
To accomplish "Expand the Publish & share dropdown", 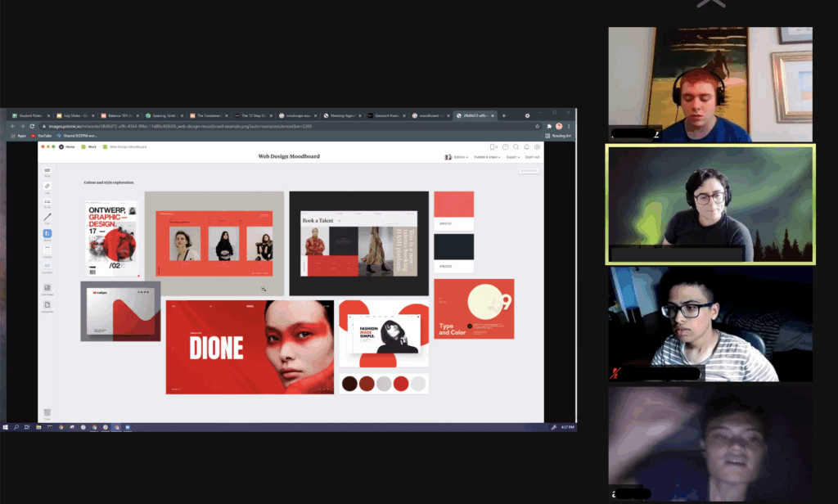I will click(488, 156).
